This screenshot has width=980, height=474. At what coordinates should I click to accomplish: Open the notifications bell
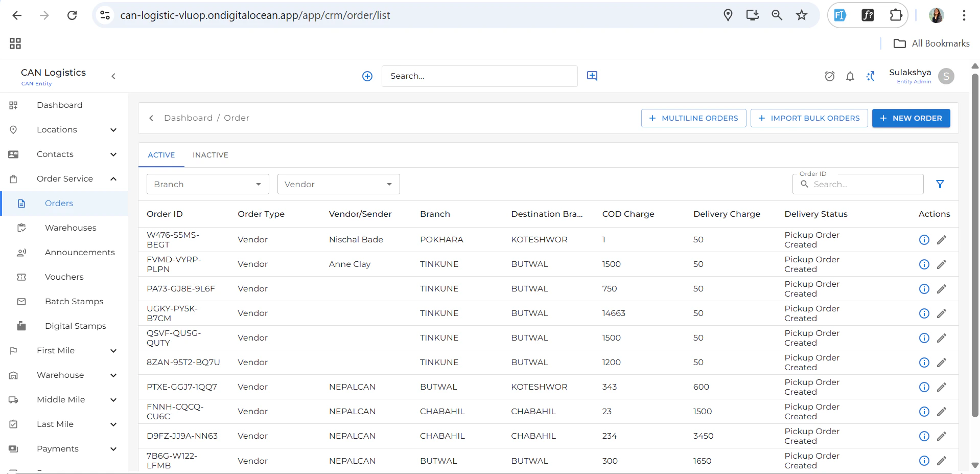pos(850,76)
